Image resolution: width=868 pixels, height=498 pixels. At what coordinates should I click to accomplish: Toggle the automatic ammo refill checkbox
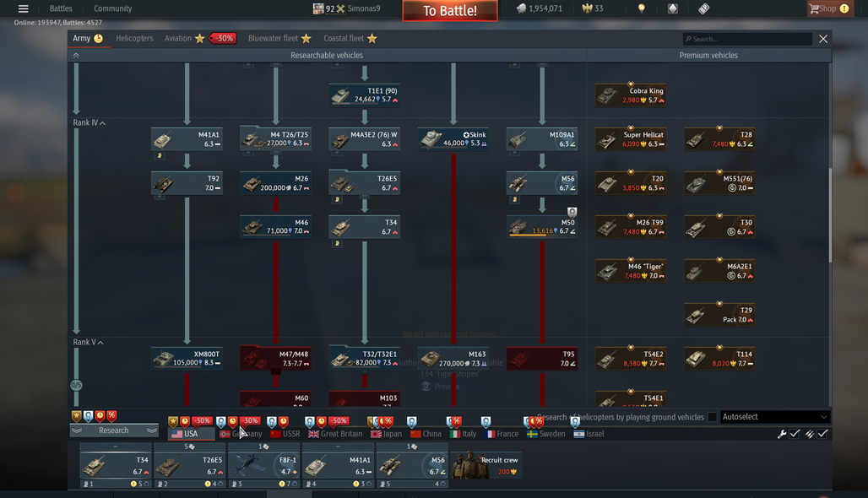click(x=822, y=434)
